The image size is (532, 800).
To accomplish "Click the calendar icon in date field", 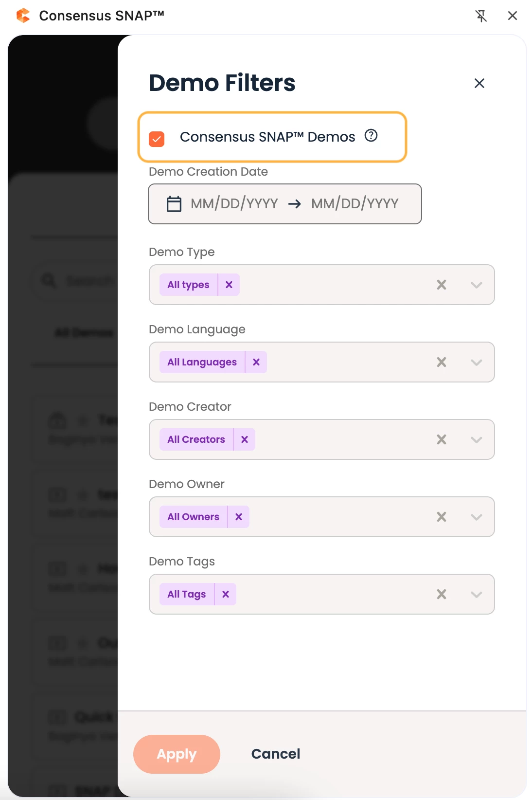I will coord(174,204).
